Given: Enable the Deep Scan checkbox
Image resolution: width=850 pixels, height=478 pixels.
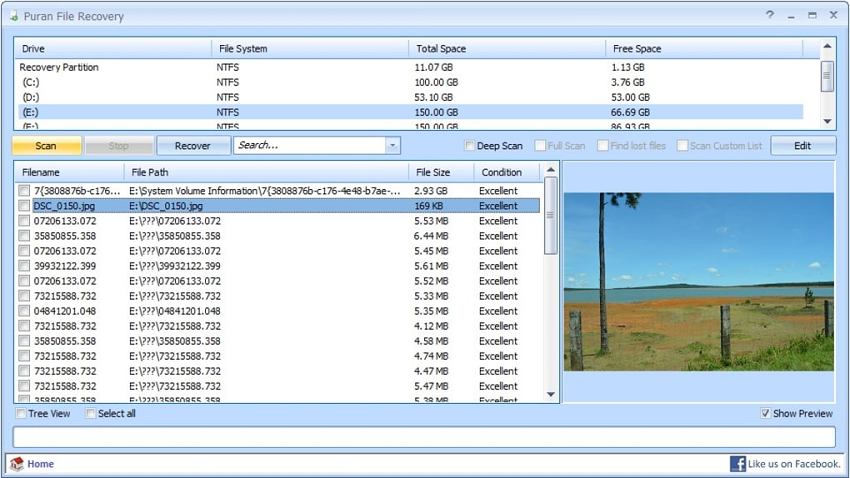Looking at the screenshot, I should click(x=470, y=146).
